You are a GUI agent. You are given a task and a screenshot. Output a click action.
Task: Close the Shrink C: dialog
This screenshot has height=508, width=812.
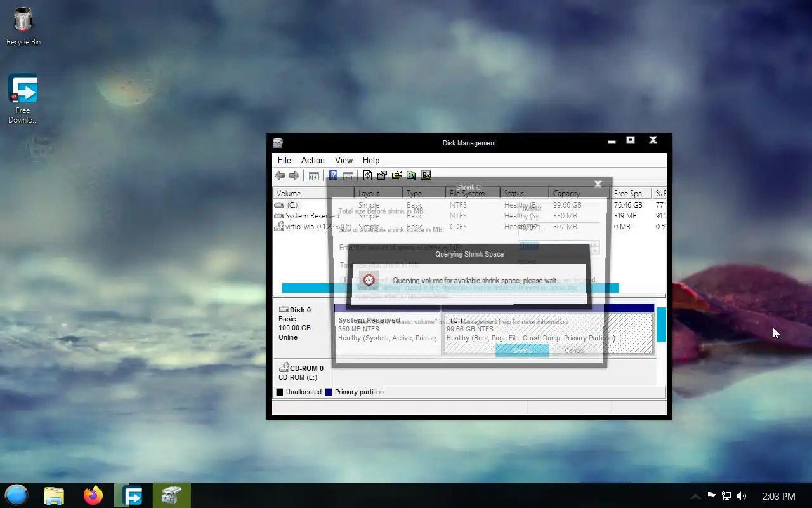click(598, 184)
